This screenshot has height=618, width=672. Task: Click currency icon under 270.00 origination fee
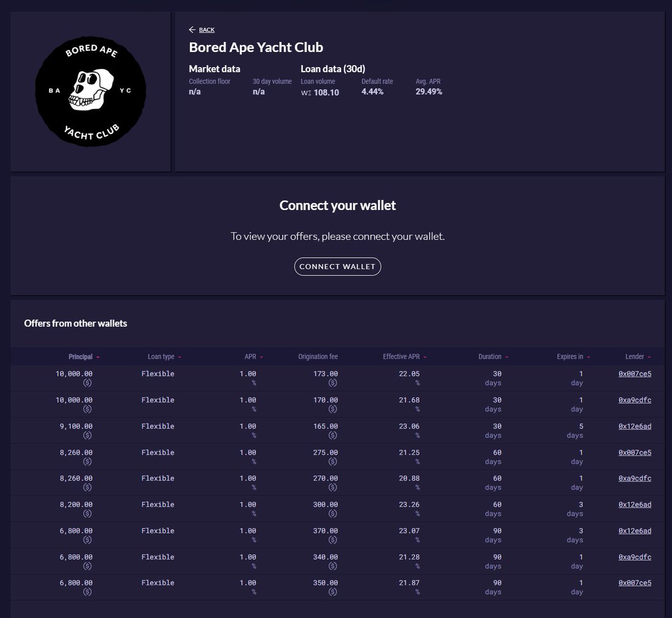[333, 488]
